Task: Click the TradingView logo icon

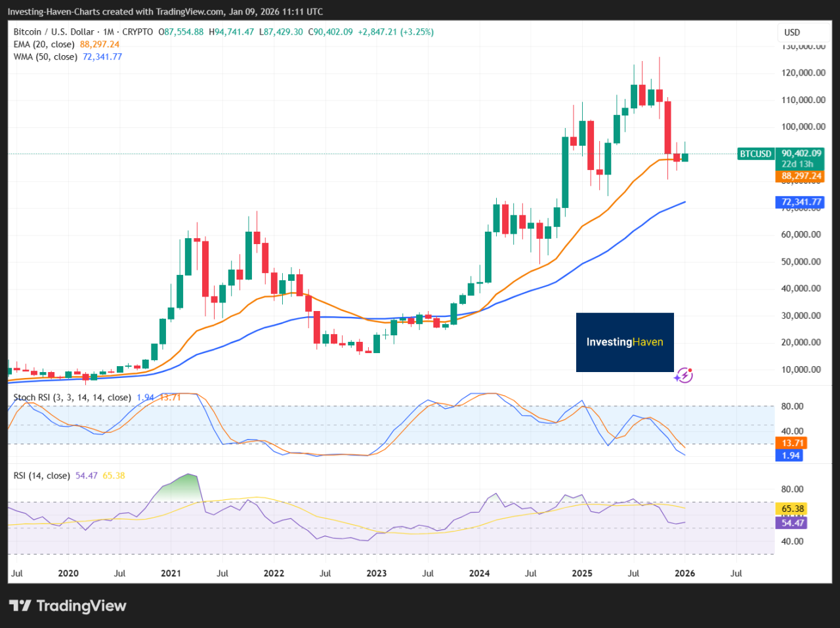Action: 20,606
